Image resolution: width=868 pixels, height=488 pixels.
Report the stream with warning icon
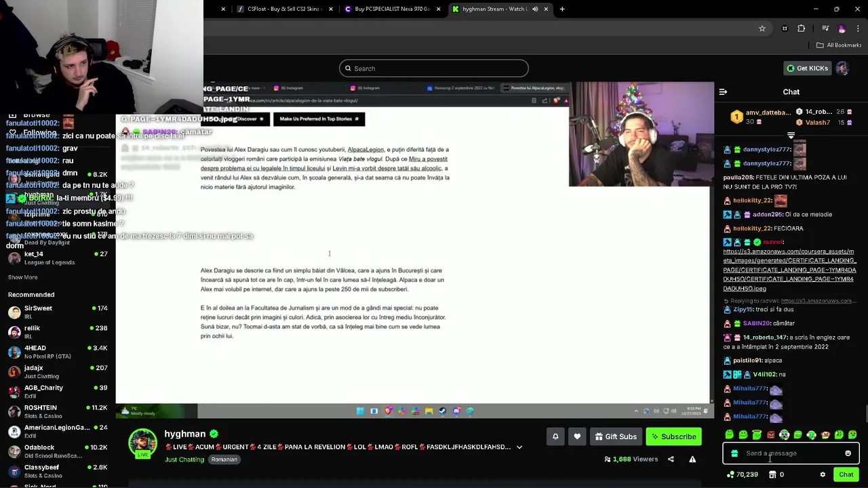[692, 460]
